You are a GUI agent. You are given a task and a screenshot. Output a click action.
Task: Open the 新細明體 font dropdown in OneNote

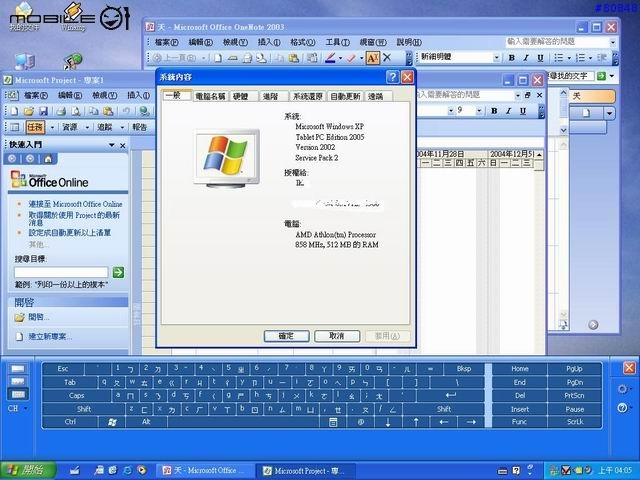point(497,58)
